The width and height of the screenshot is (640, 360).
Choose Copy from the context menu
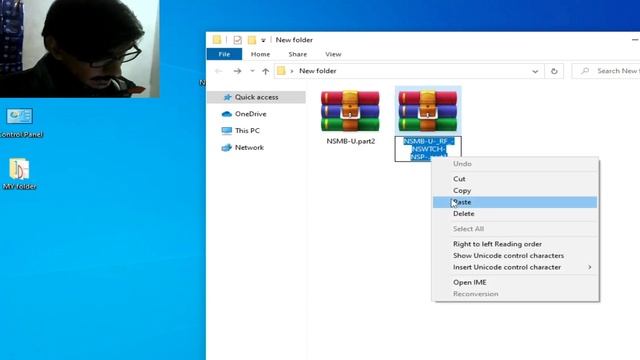515,191
